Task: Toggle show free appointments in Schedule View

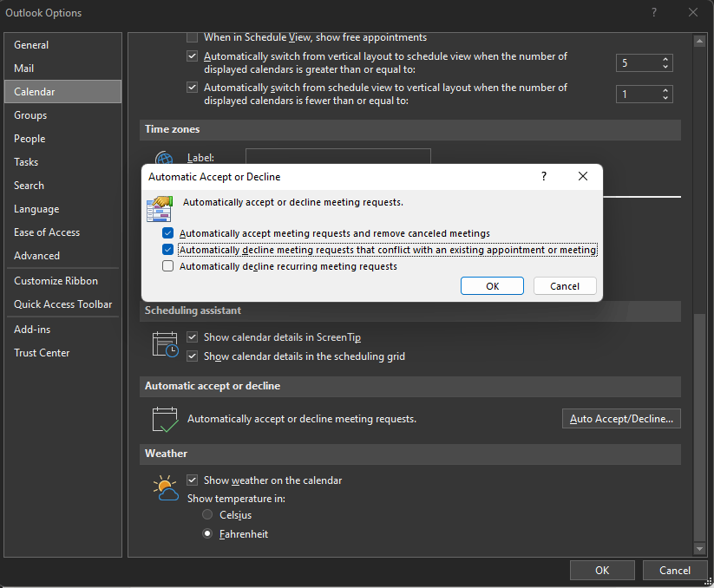Action: pos(192,37)
